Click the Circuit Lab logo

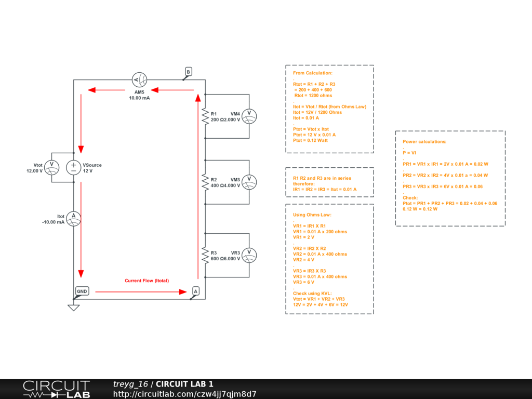pos(56,389)
